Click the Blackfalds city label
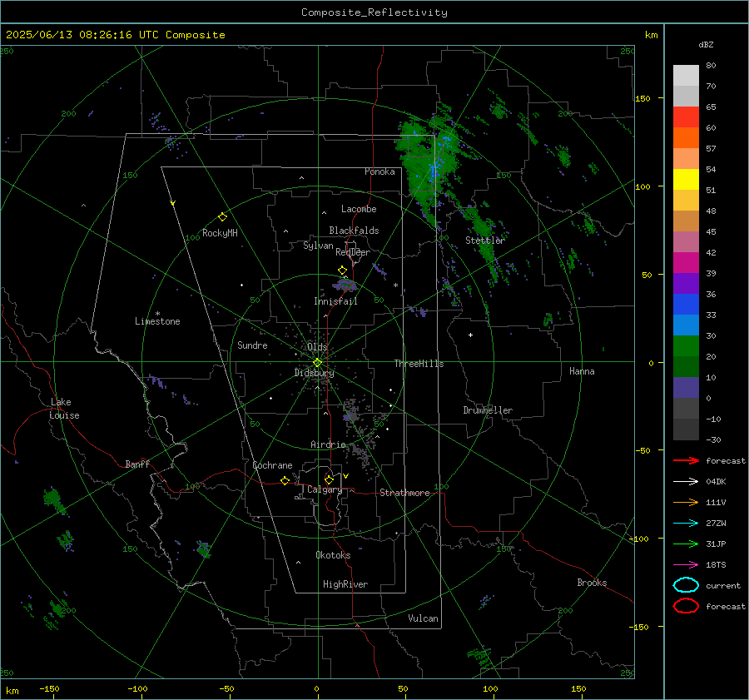Viewport: 749px width, 700px height. pyautogui.click(x=354, y=231)
